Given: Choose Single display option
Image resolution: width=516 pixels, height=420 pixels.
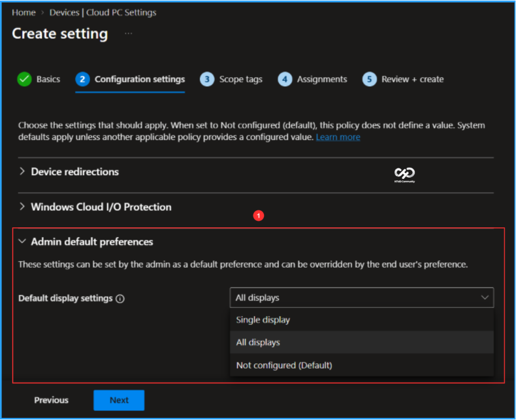Looking at the screenshot, I should click(362, 320).
